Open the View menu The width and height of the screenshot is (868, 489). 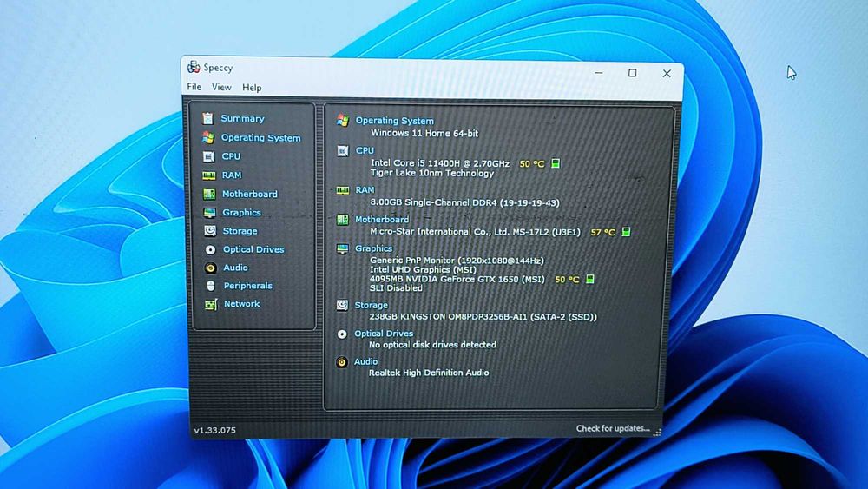pyautogui.click(x=221, y=87)
